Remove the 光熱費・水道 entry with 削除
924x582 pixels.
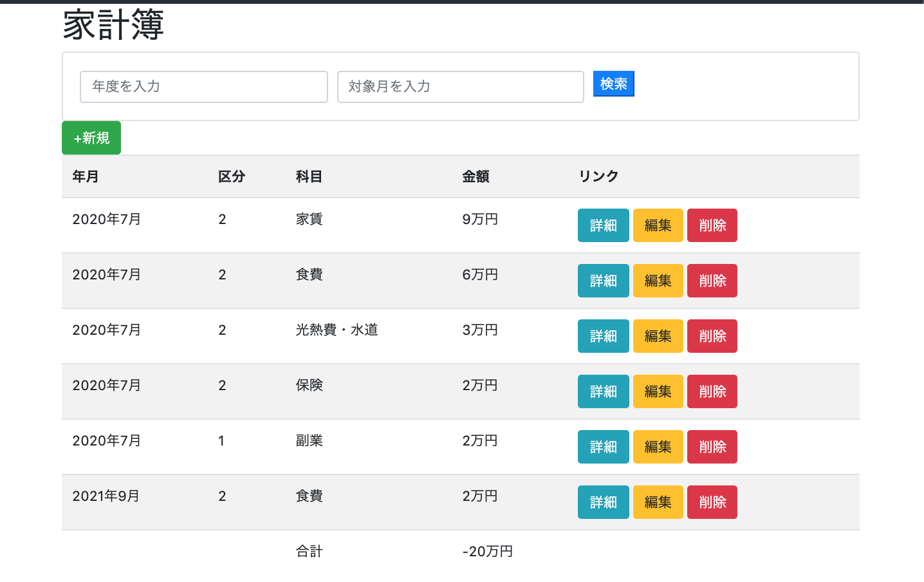712,336
